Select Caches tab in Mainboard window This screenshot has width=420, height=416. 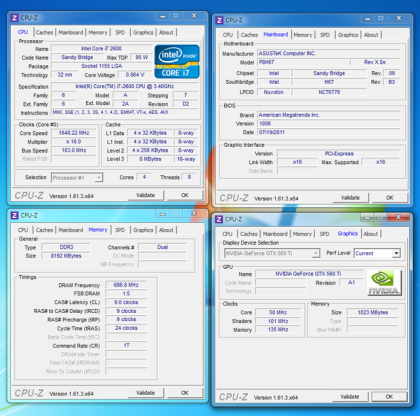[249, 35]
